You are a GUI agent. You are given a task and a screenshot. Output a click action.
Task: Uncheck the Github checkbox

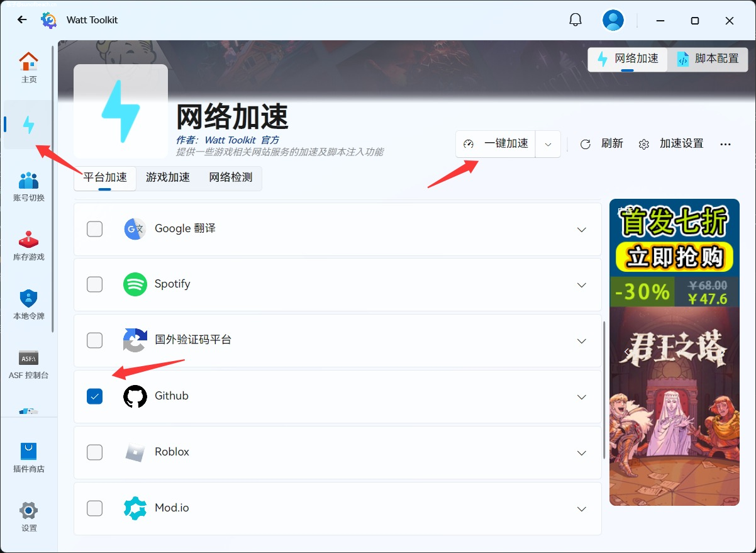coord(94,396)
